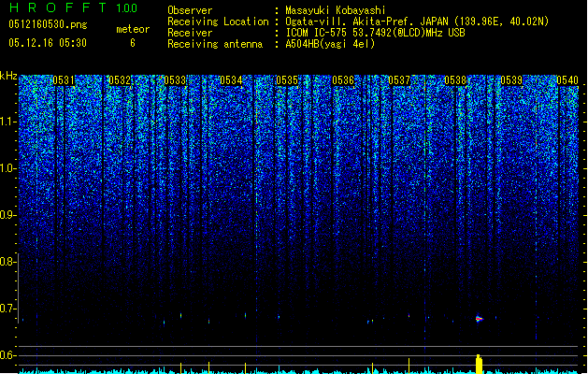Click the time marker 0539
The width and height of the screenshot is (588, 374).
tap(511, 80)
